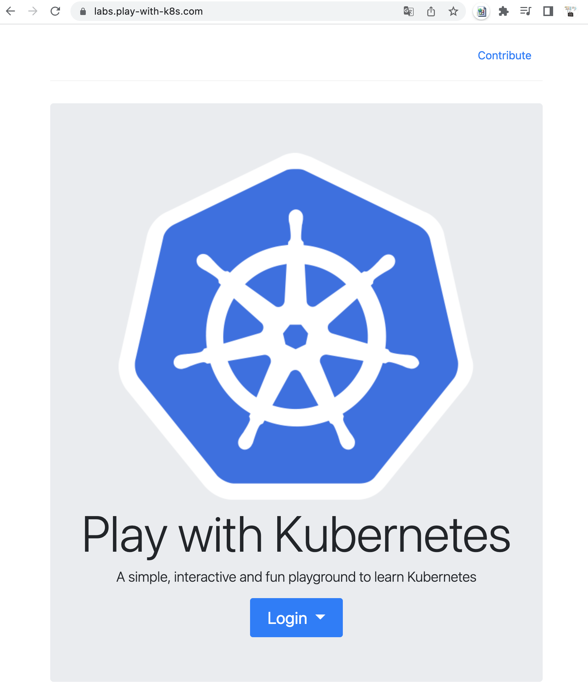
Task: Open the browser profile avatar
Action: (x=571, y=12)
